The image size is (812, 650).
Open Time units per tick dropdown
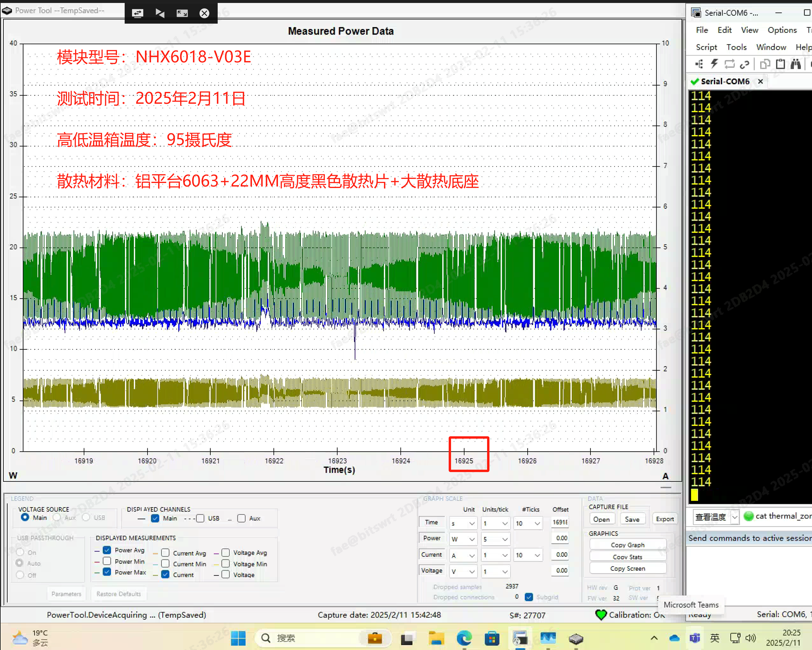(x=495, y=523)
